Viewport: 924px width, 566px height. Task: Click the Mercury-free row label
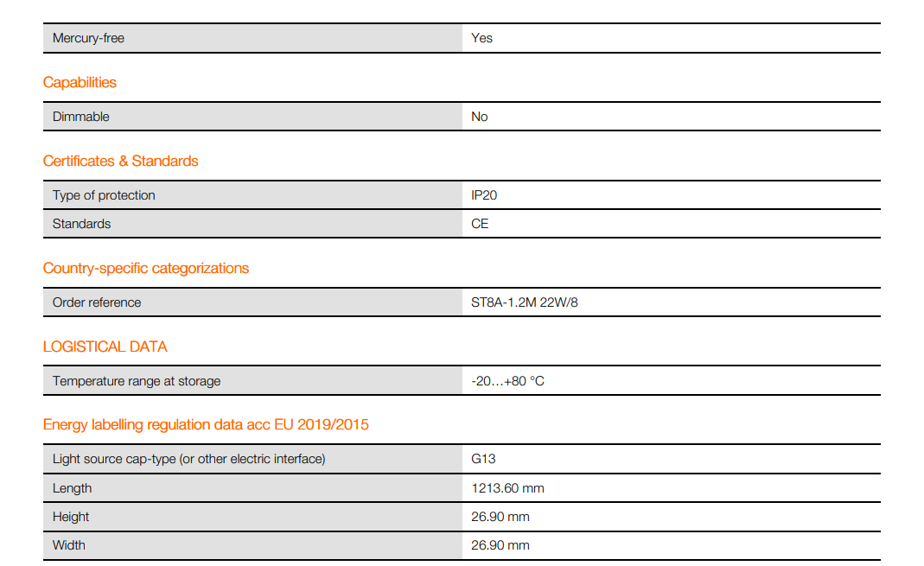(x=88, y=38)
